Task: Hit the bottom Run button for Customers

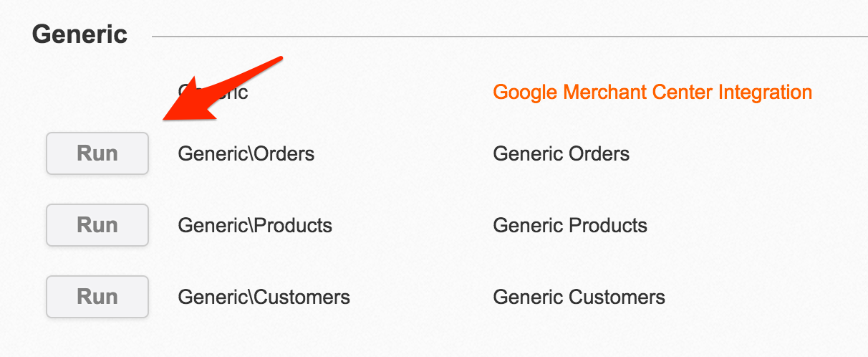Action: click(x=97, y=297)
